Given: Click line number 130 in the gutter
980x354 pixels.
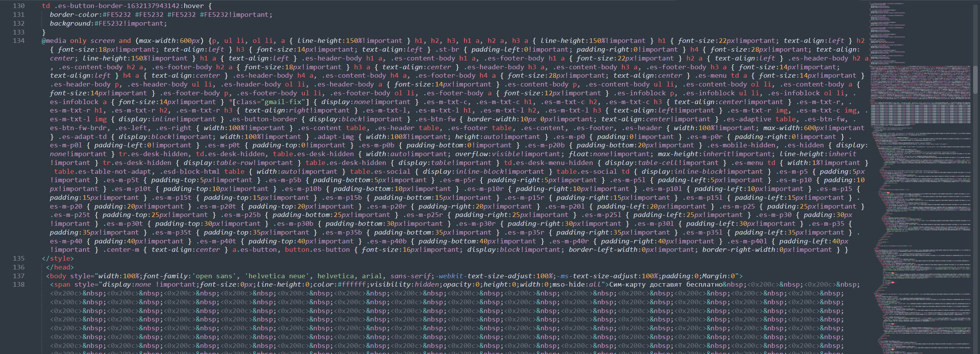Looking at the screenshot, I should (x=19, y=6).
